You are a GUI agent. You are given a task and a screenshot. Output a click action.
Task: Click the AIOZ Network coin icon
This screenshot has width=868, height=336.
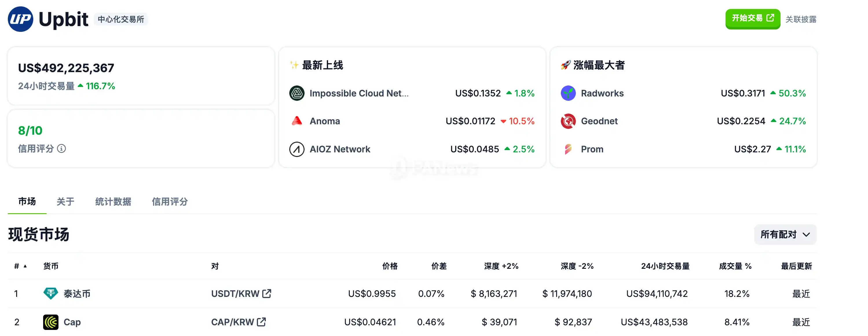[297, 149]
